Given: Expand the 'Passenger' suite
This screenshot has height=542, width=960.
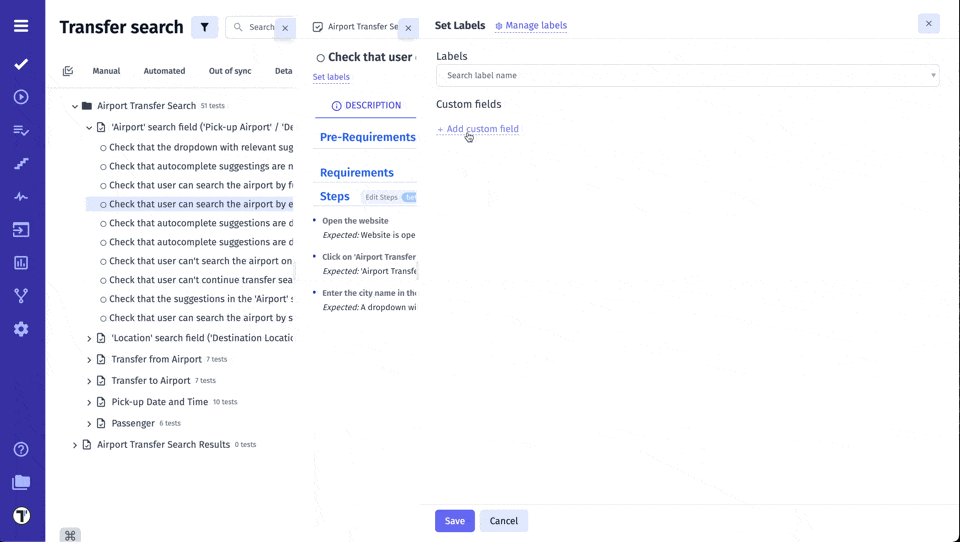Looking at the screenshot, I should 89,424.
